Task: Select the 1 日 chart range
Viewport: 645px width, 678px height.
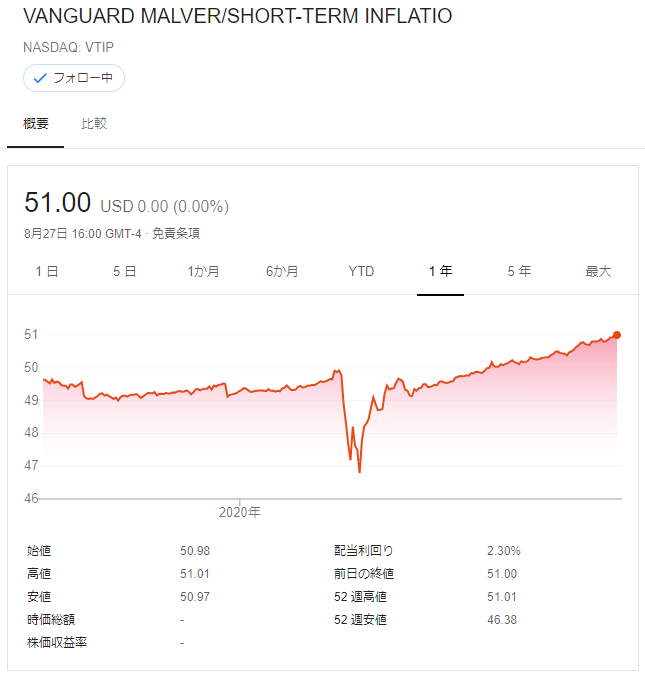Action: click(x=47, y=272)
